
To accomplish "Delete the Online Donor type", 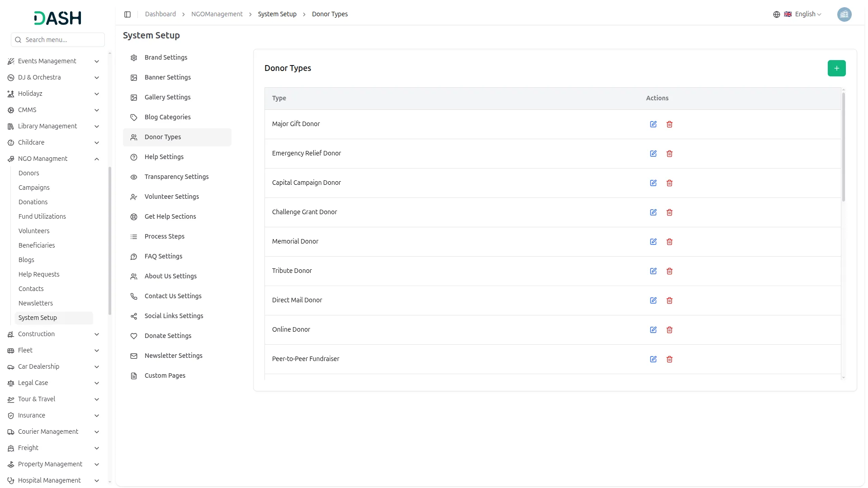I will click(x=670, y=330).
